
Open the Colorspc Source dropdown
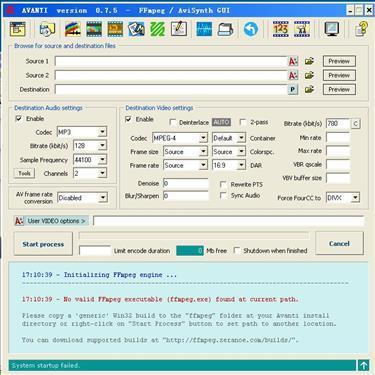[x=241, y=152]
